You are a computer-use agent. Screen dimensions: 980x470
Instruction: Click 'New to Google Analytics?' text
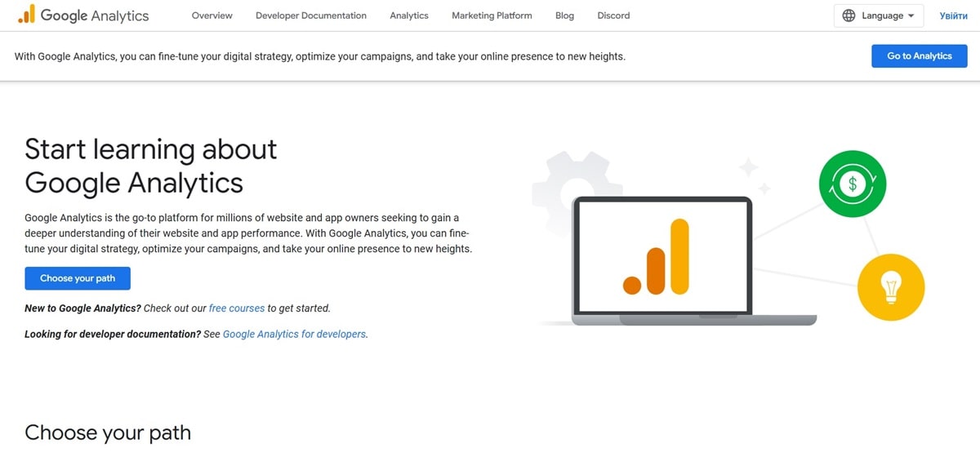tap(82, 308)
